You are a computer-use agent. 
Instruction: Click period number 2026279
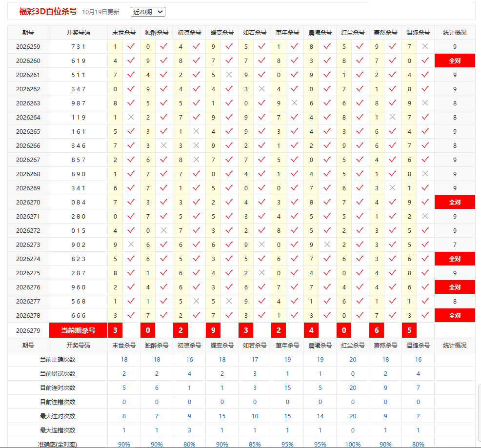(28, 330)
